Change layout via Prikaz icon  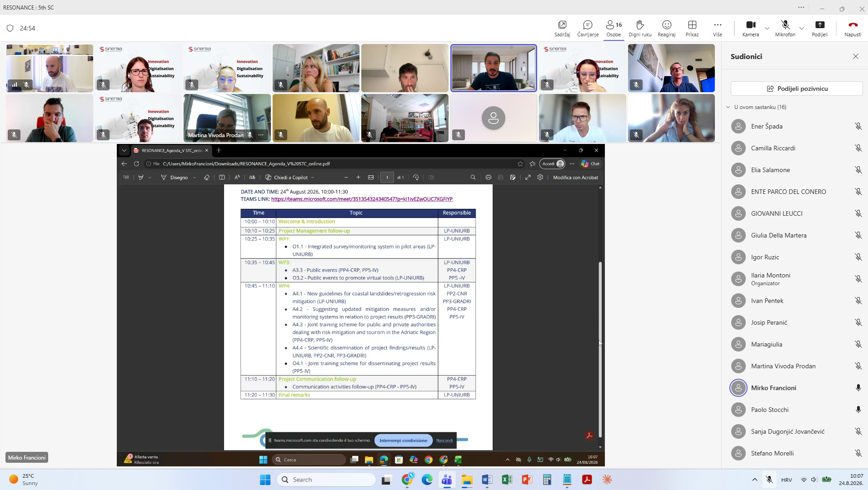point(692,28)
